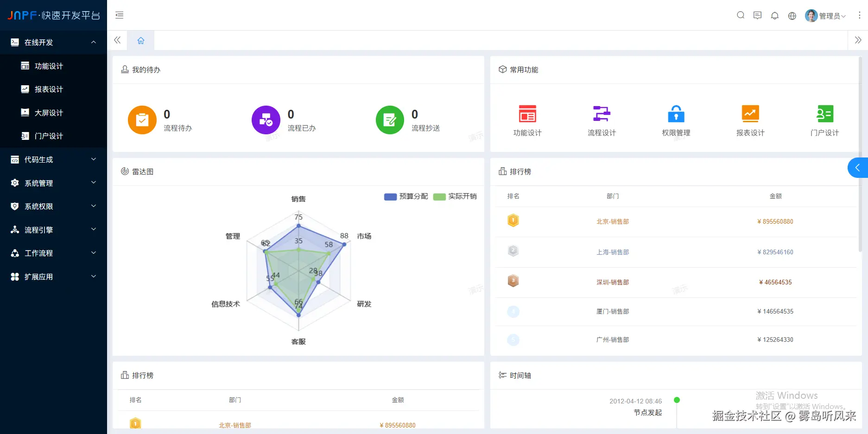Toggle 预算分配 legend series in radar chart
The width and height of the screenshot is (868, 434).
tap(406, 196)
